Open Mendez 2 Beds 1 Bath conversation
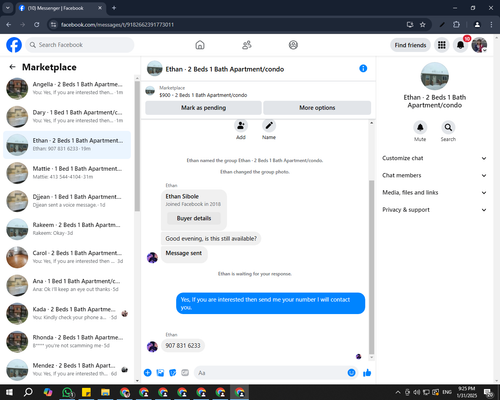500x400 pixels. [67, 369]
